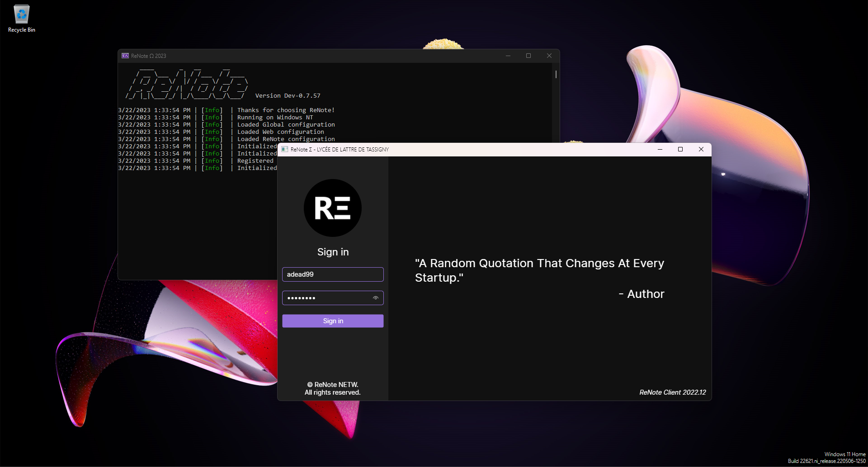Screen dimensions: 868x467
Task: Click the purple Sign in button
Action: [x=333, y=321]
